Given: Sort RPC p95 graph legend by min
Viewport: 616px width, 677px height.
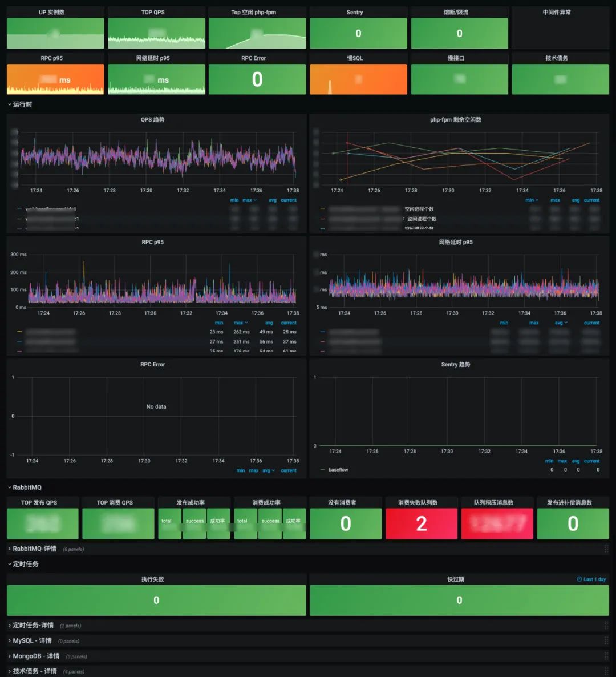Looking at the screenshot, I should (x=219, y=323).
